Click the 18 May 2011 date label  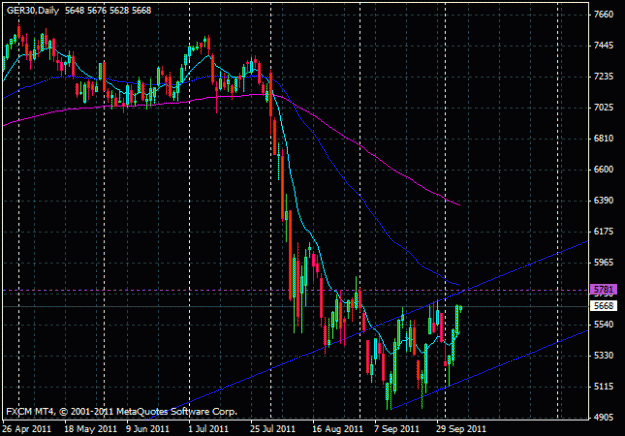click(90, 429)
